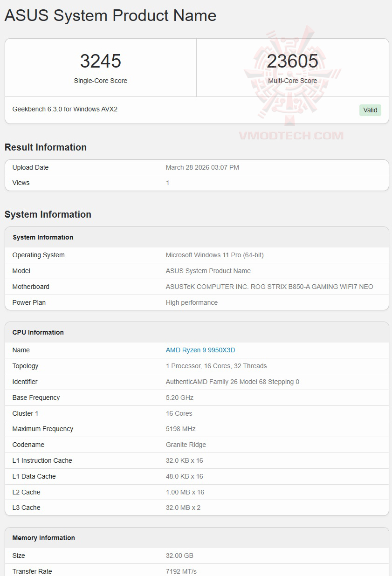Click the Single-Core Score label
This screenshot has height=576, width=392.
tap(101, 81)
